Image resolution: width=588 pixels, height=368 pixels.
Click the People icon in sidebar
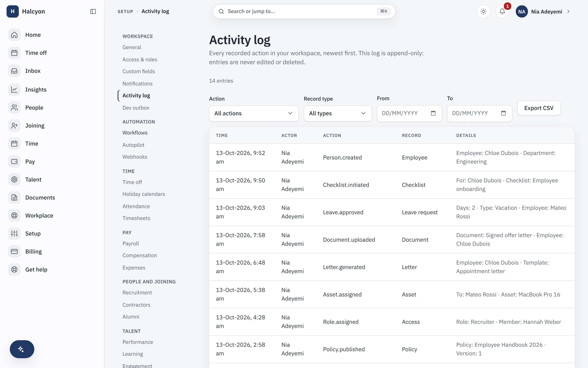coord(14,108)
